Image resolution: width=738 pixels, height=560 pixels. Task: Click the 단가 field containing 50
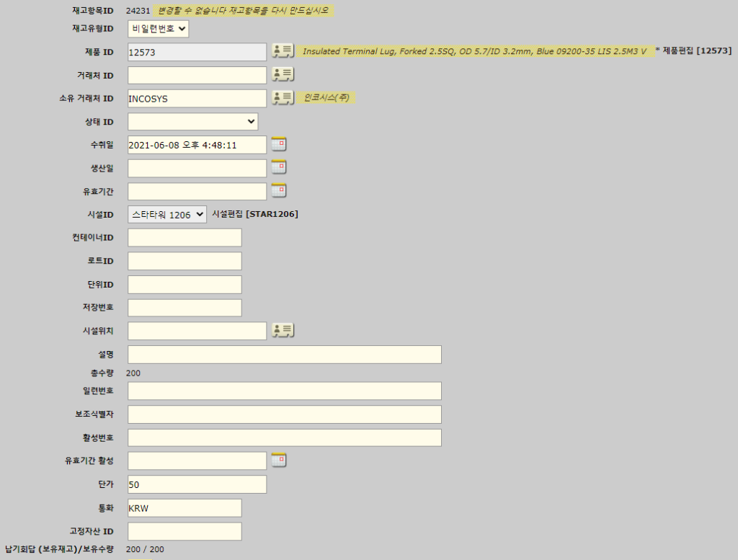[x=197, y=484]
